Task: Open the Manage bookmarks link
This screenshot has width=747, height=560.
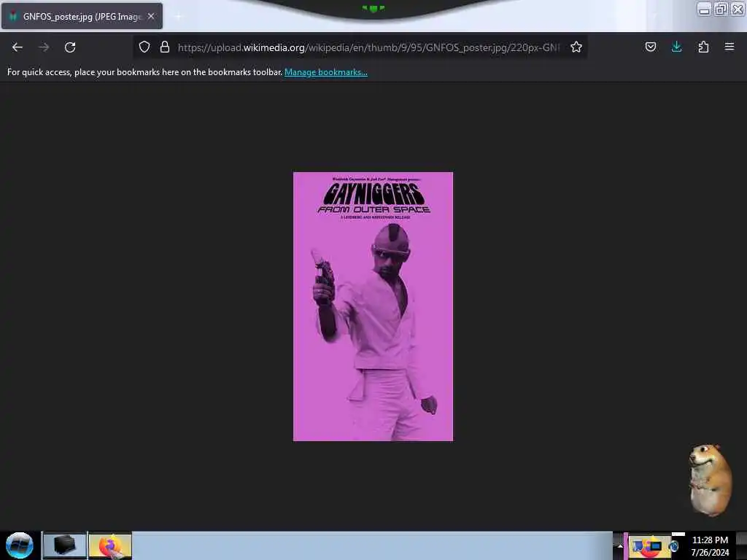Action: [x=326, y=72]
